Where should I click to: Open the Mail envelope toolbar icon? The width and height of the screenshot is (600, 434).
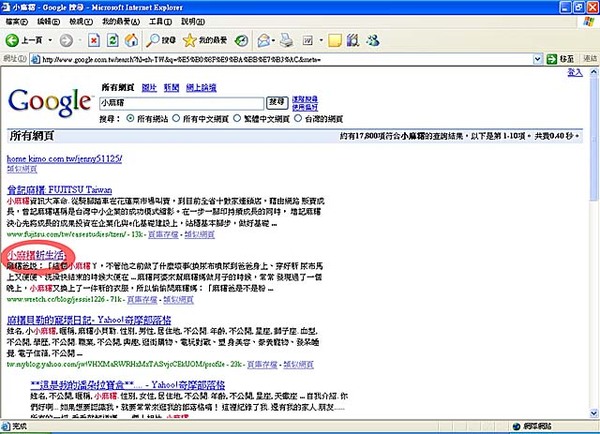tap(264, 40)
